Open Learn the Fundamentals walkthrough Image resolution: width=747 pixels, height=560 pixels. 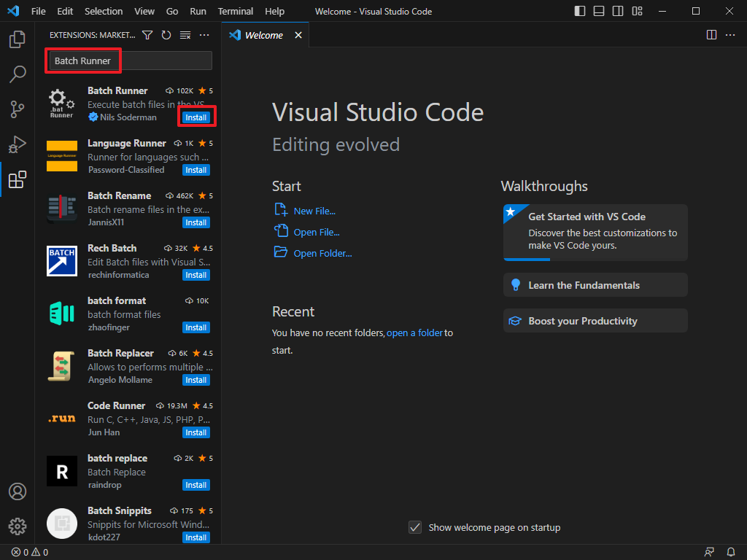(595, 285)
